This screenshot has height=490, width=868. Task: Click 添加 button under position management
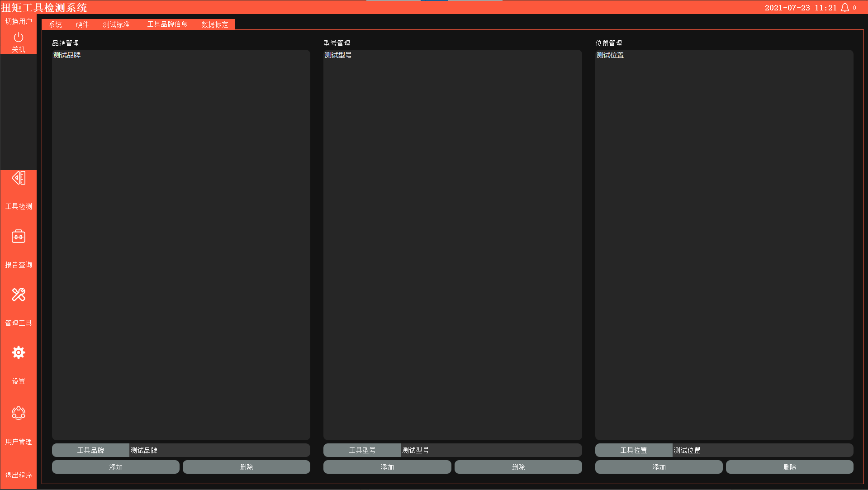tap(659, 467)
